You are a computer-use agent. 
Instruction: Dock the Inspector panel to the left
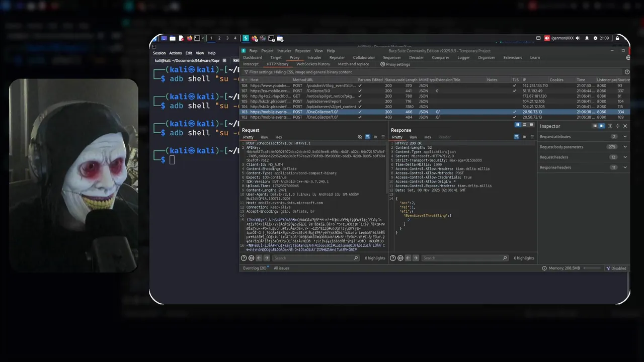point(595,126)
